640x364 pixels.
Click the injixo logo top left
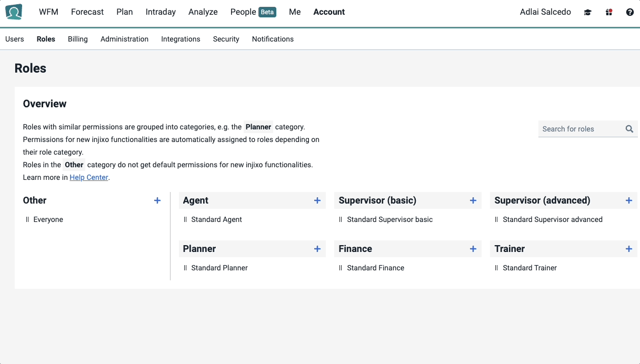14,12
